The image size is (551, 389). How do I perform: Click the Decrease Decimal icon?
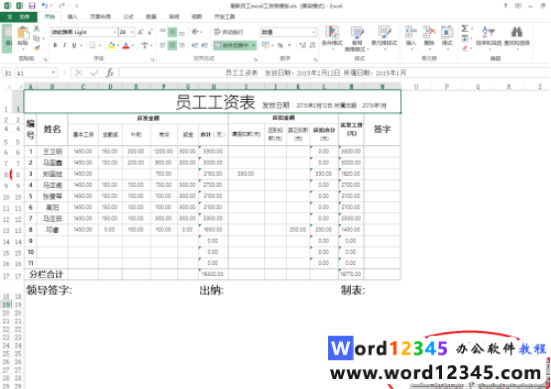pyautogui.click(x=312, y=45)
